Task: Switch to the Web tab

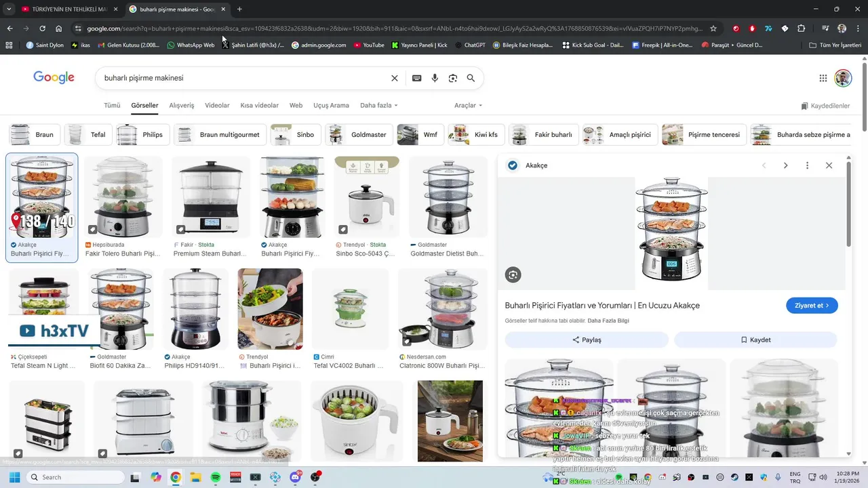Action: [296, 106]
